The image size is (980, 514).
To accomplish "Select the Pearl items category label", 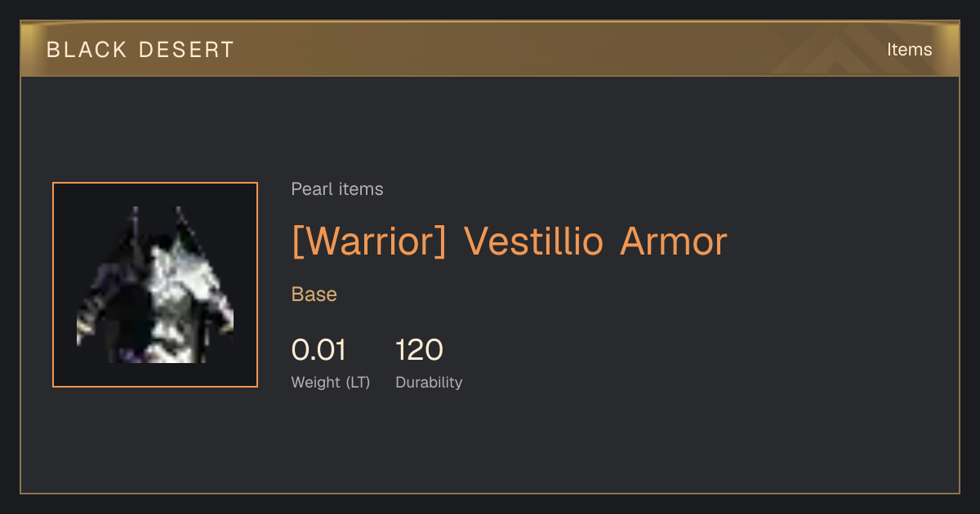I will click(337, 189).
